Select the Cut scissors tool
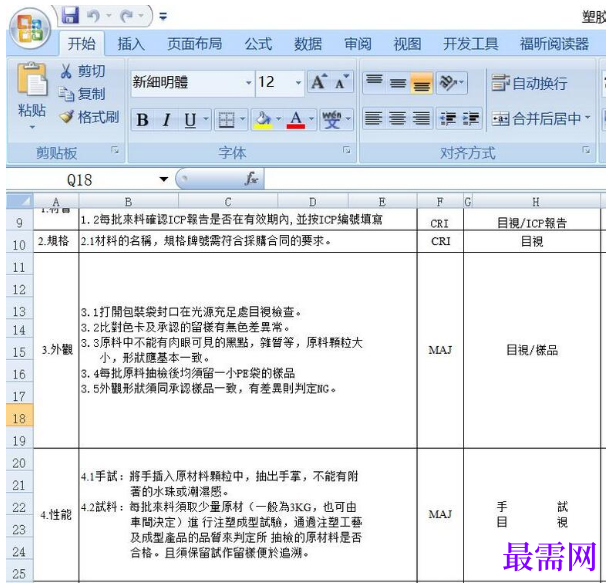 66,71
